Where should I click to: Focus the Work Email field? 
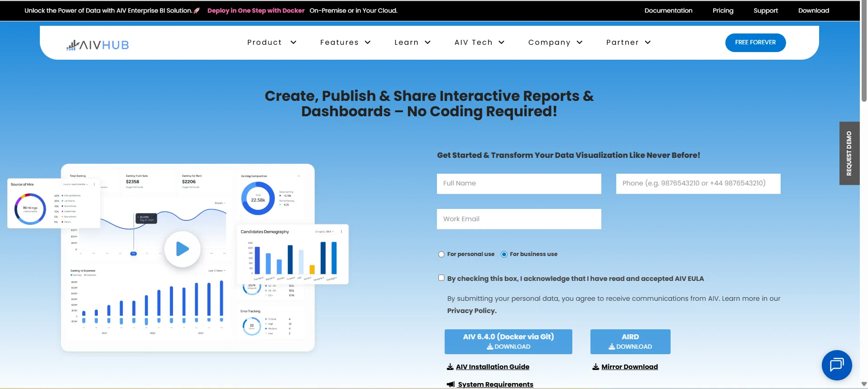pyautogui.click(x=519, y=219)
